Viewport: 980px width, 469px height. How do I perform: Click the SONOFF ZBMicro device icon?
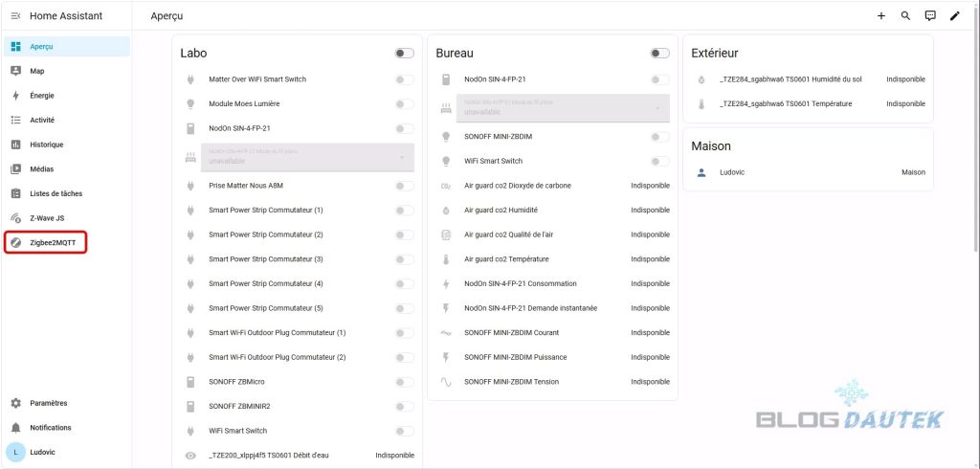click(x=190, y=382)
